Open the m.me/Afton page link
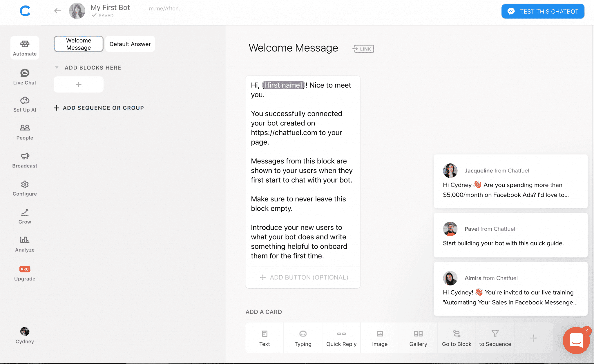 coord(166,9)
